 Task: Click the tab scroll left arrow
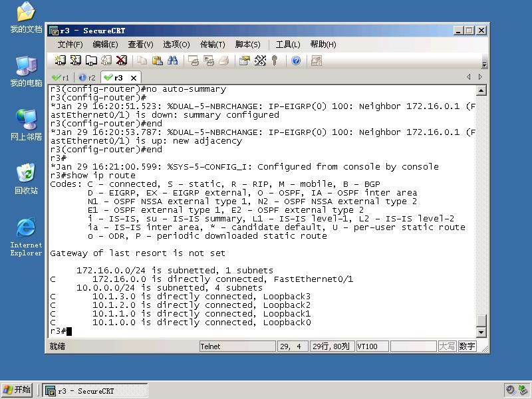click(x=469, y=77)
